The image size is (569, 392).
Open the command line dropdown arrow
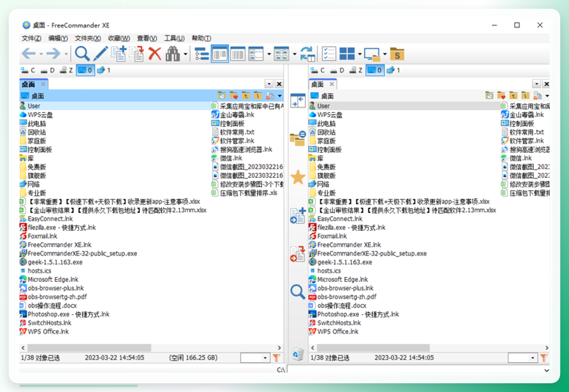coord(546,370)
